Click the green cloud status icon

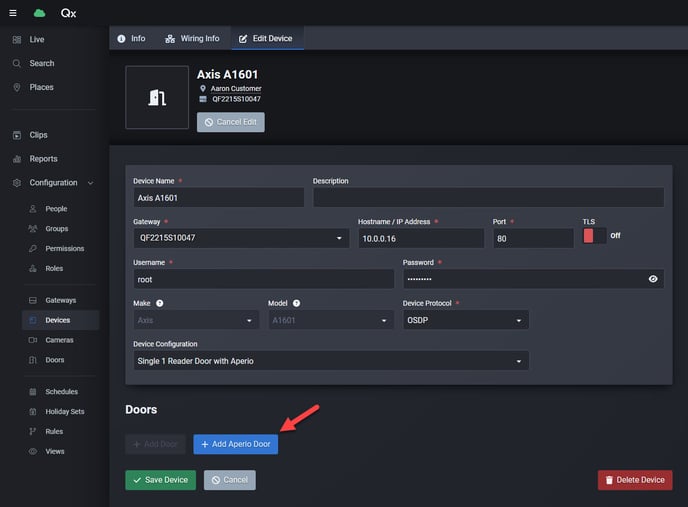click(x=39, y=13)
